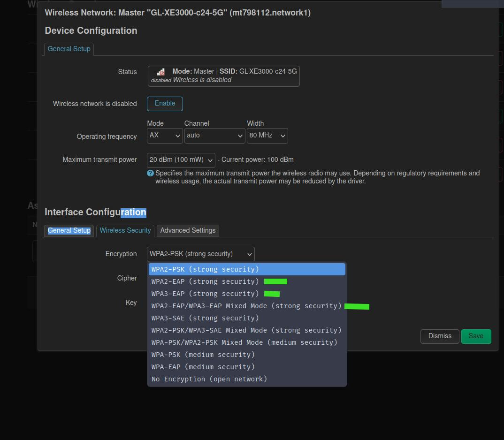Select Interface Configuration General Setup tab
Image resolution: width=504 pixels, height=440 pixels.
coord(69,230)
